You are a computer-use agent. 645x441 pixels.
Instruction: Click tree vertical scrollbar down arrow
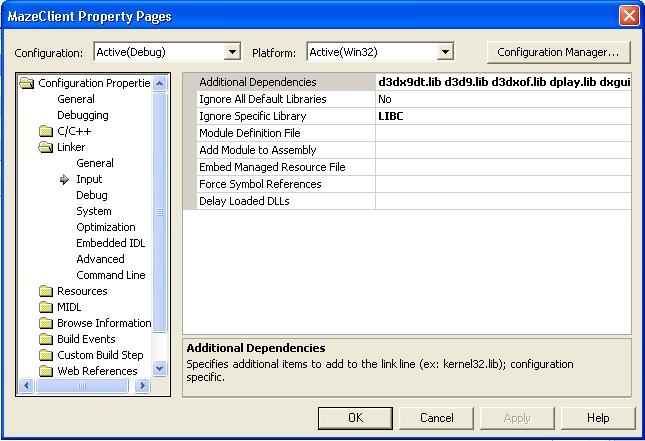(x=159, y=368)
